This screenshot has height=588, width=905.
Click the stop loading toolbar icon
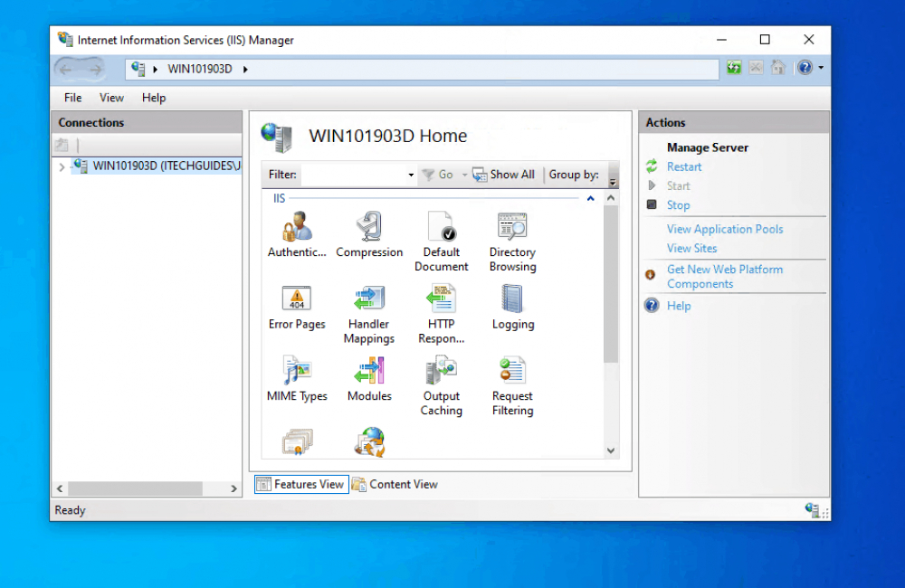coord(756,68)
